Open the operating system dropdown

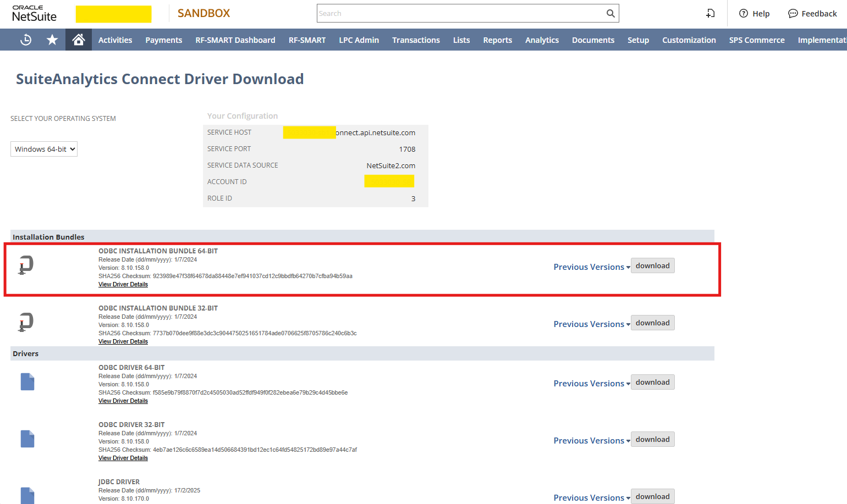pyautogui.click(x=44, y=149)
